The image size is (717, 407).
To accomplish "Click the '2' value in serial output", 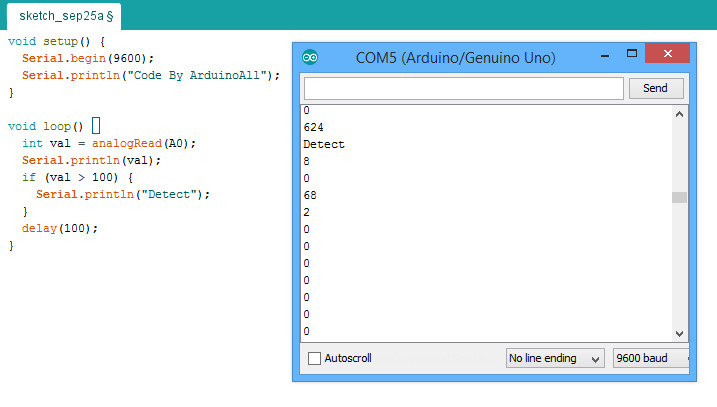I will point(306,212).
